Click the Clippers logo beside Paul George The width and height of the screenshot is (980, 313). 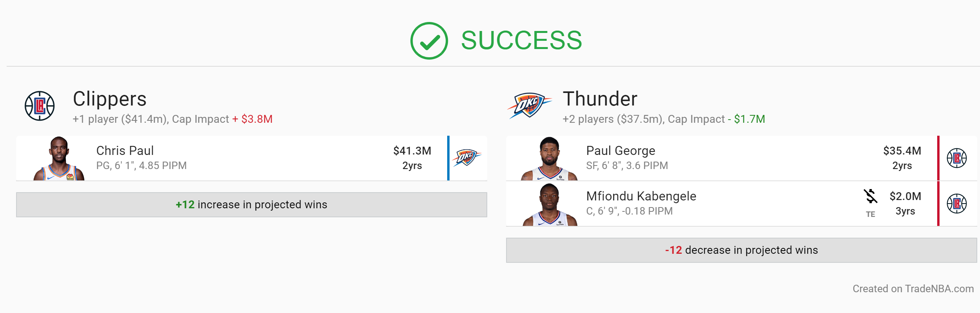click(956, 158)
